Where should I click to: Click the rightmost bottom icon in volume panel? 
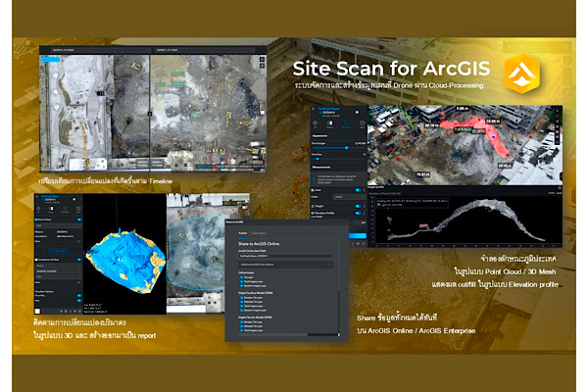point(79,311)
